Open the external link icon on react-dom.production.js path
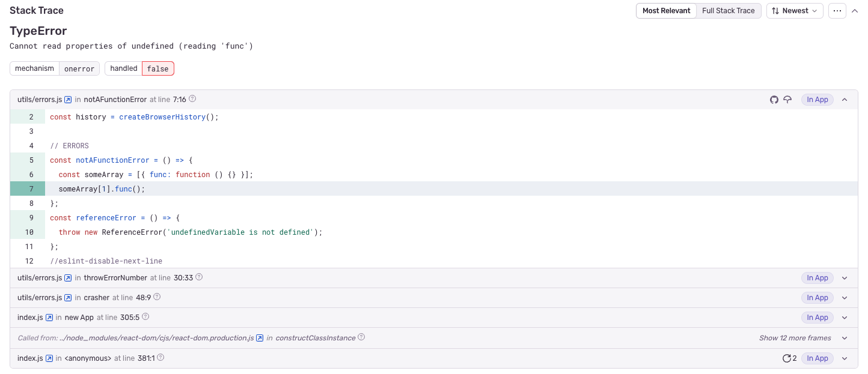Image resolution: width=868 pixels, height=374 pixels. (259, 337)
